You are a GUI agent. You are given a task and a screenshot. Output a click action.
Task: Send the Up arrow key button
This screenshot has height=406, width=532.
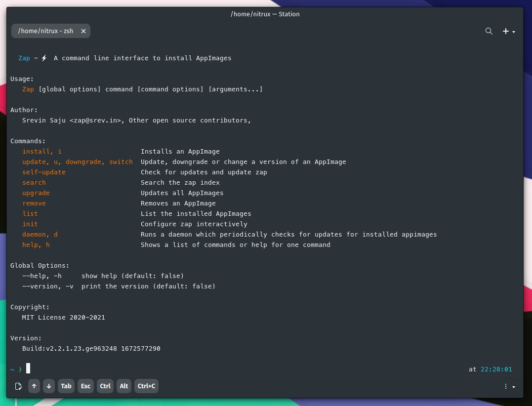click(x=34, y=386)
